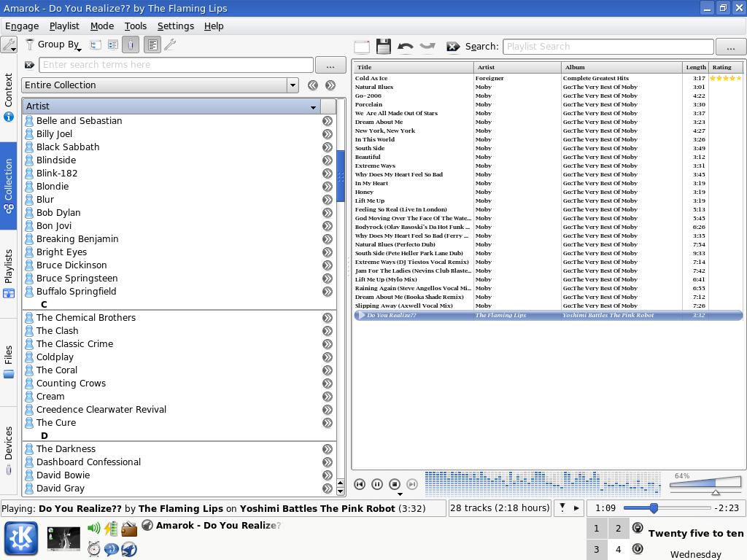
Task: Pause playback with pause button
Action: tap(377, 484)
